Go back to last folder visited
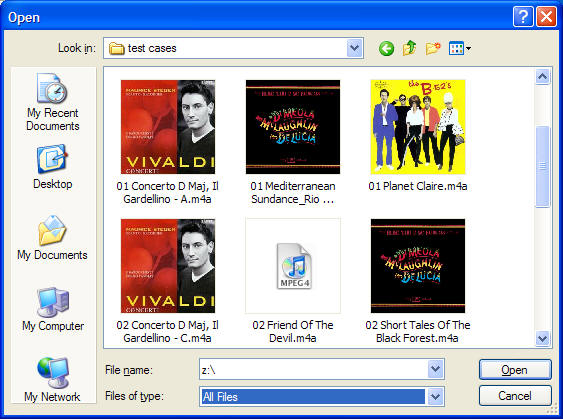The height and width of the screenshot is (419, 563). pos(386,48)
